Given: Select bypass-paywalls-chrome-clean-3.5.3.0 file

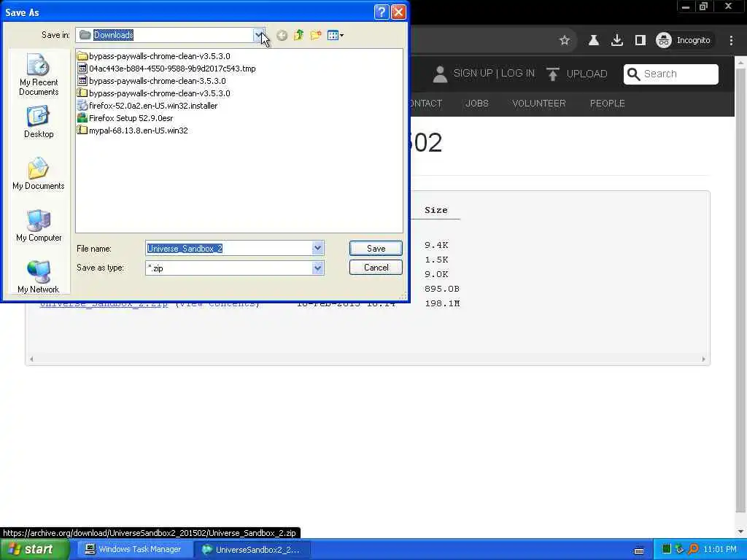Looking at the screenshot, I should (152, 81).
